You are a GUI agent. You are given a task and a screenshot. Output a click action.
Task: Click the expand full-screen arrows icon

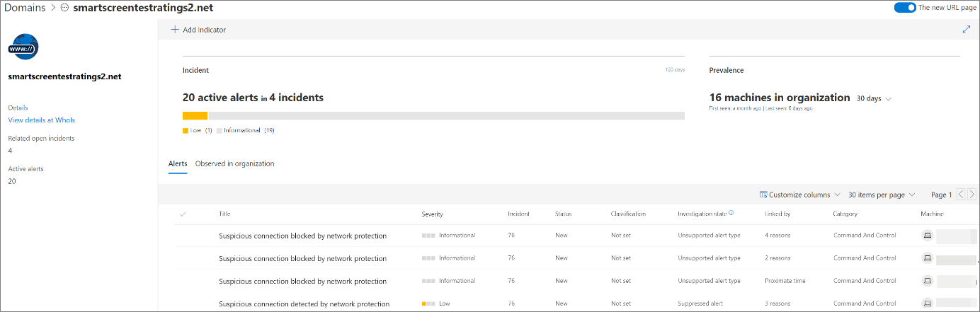click(966, 30)
